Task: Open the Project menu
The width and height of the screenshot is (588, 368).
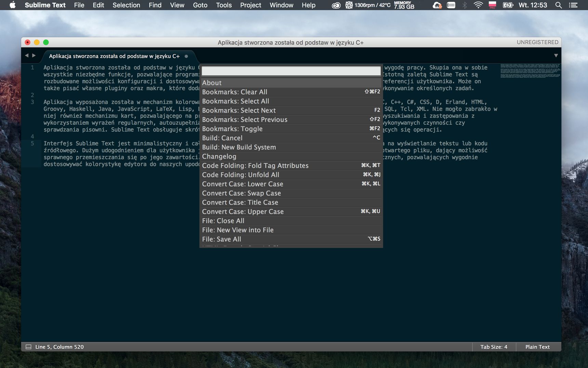Action: tap(251, 5)
